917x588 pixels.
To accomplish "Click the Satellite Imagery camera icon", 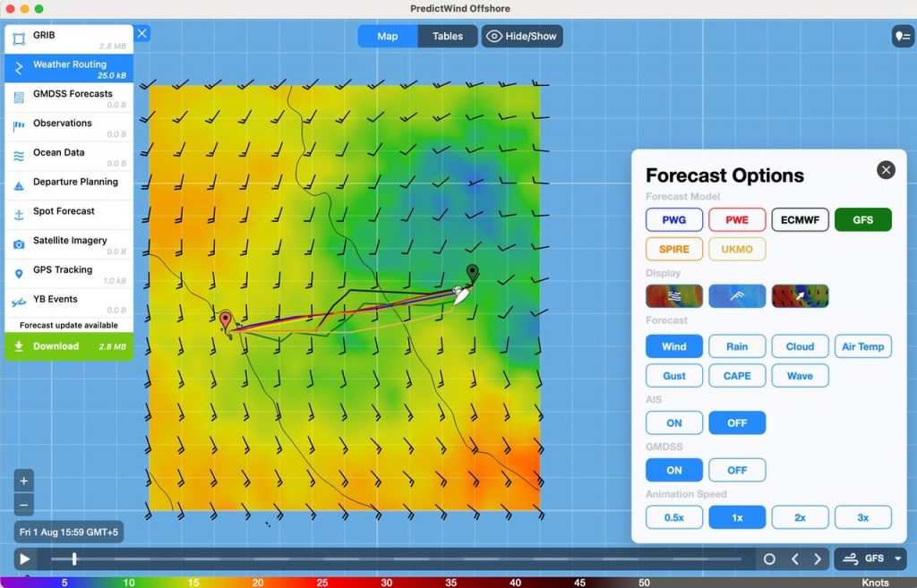I will [19, 244].
